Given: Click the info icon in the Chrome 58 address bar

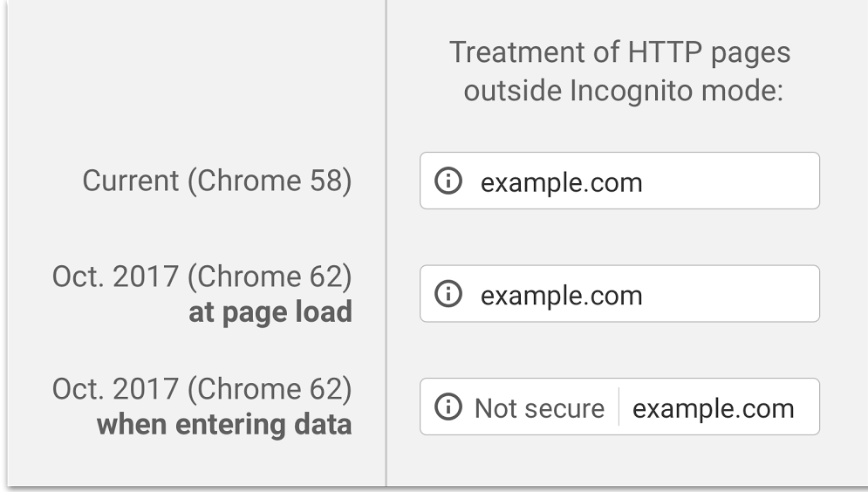Looking at the screenshot, I should [448, 181].
